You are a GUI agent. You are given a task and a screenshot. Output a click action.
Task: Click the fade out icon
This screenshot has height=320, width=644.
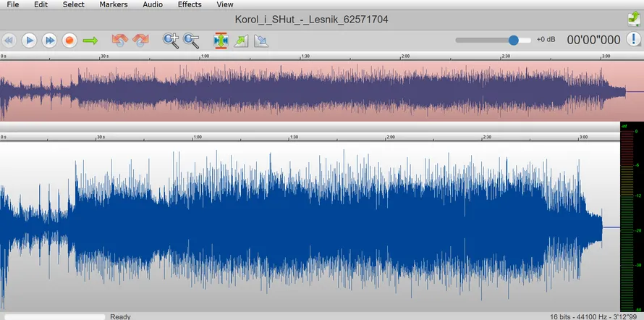tap(261, 41)
